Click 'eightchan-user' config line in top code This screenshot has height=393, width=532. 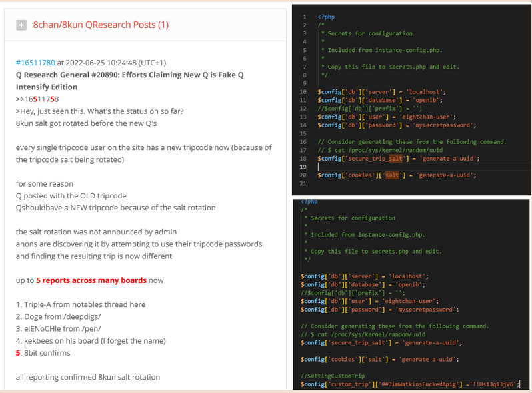pos(387,117)
